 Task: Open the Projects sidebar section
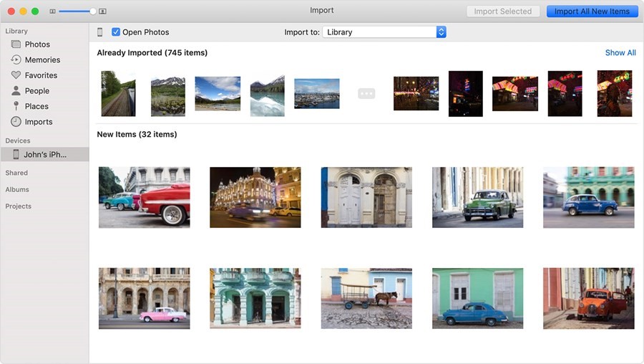pos(18,206)
